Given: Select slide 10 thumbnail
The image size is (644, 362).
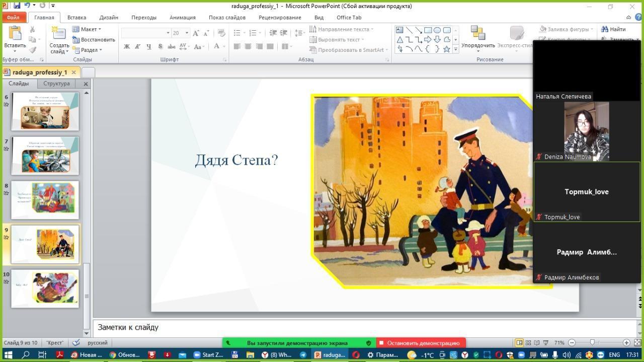Looking at the screenshot, I should pyautogui.click(x=45, y=288).
